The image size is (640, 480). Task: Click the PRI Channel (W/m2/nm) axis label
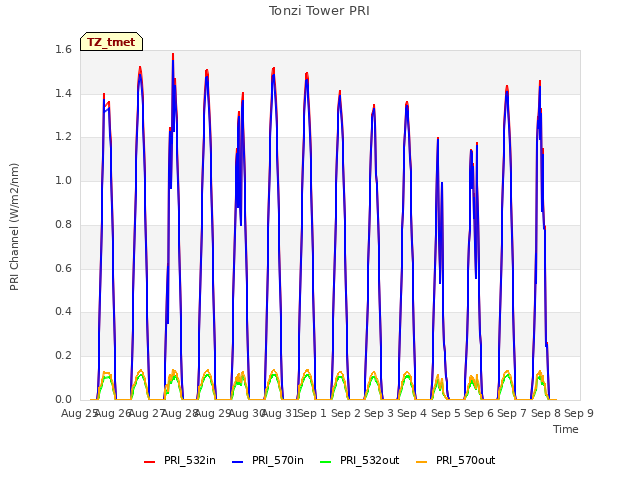pos(14,227)
